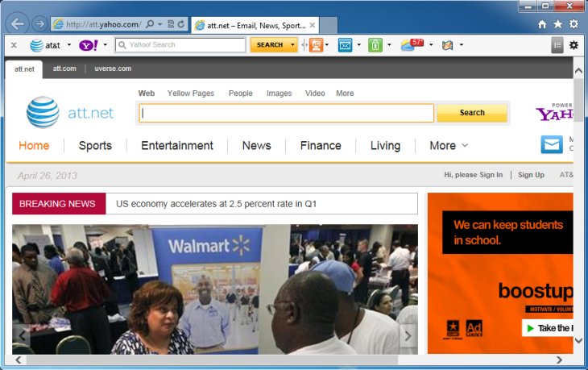
Task: Read US economy accelerates headline
Action: coord(217,204)
